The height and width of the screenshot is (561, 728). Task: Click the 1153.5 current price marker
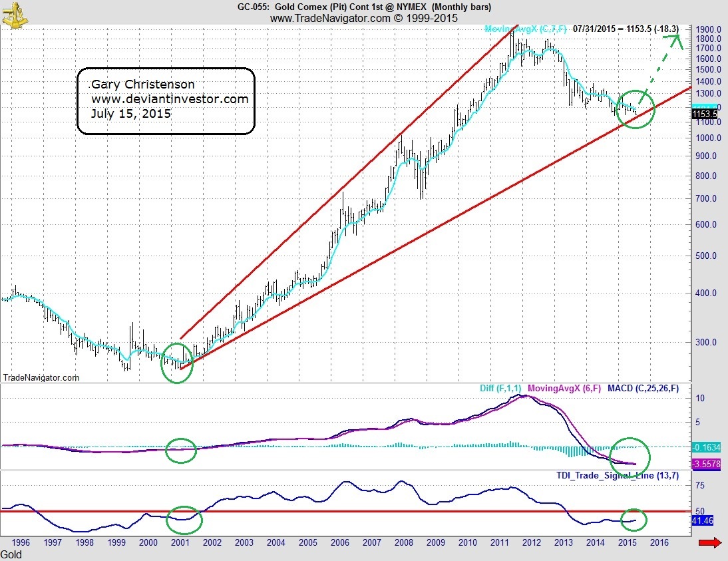(x=704, y=114)
